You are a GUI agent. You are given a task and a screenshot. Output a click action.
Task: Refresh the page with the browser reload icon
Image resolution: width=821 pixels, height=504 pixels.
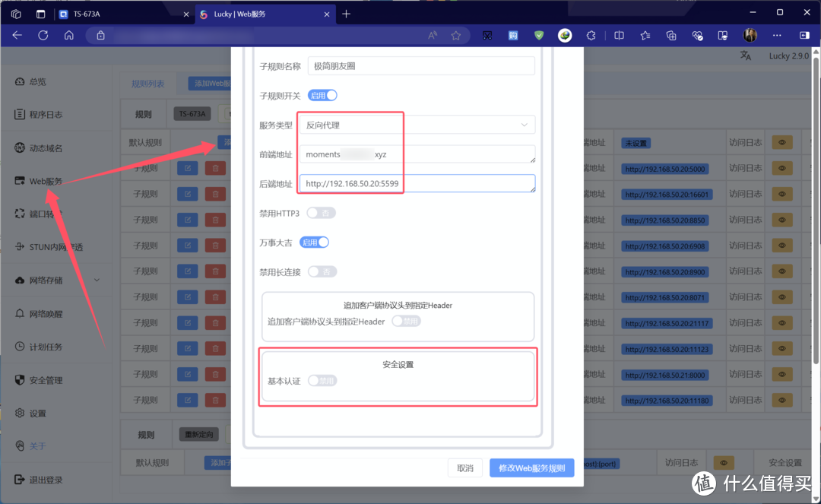tap(42, 35)
